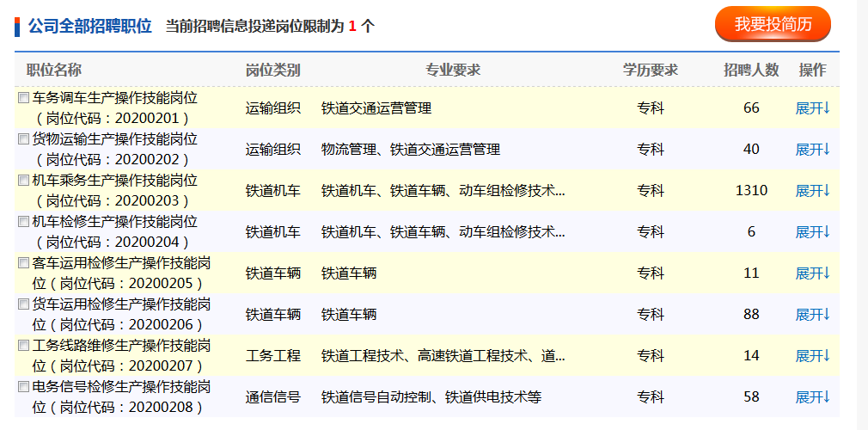Select checkbox for 货物运输生产操作技能岗位
Screen dimensions: 868x430
(24, 139)
